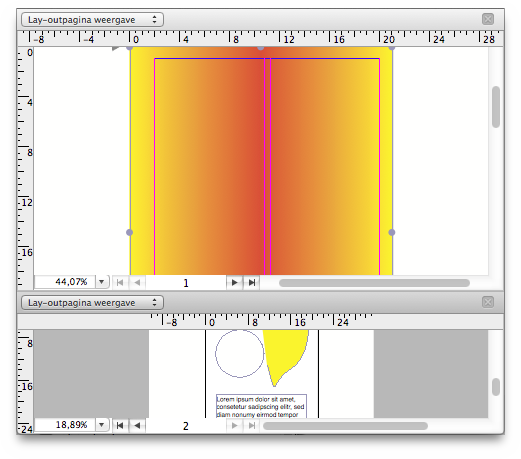Close the top layout pane
The height and width of the screenshot is (459, 521).
(x=488, y=19)
